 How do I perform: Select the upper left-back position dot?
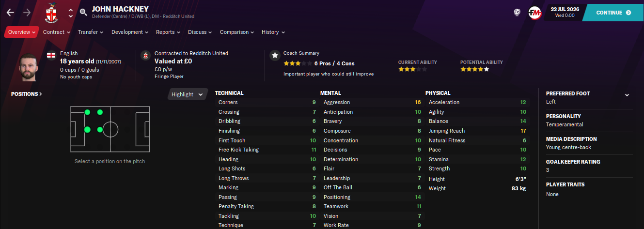point(87,112)
